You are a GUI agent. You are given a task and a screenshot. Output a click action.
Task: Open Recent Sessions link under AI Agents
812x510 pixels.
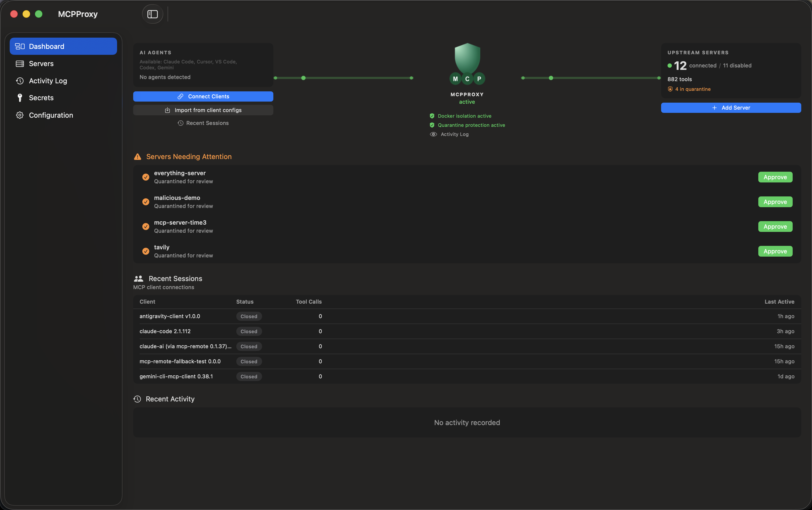tap(203, 123)
